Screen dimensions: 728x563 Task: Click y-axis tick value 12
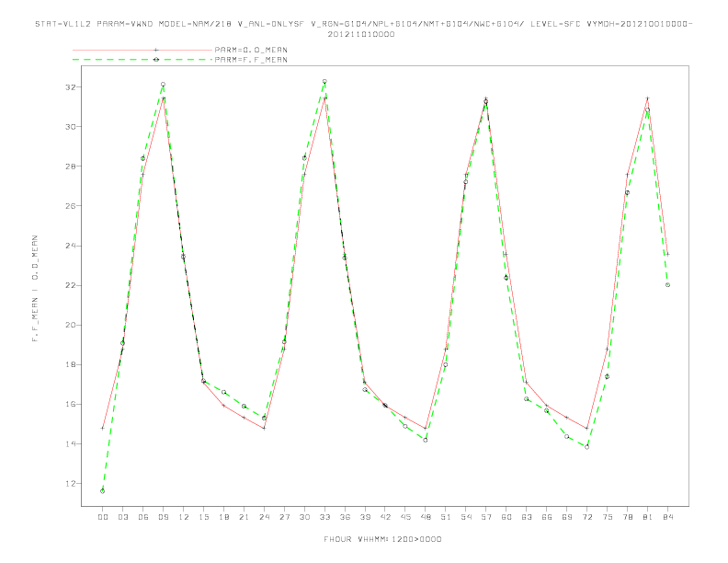pos(70,484)
